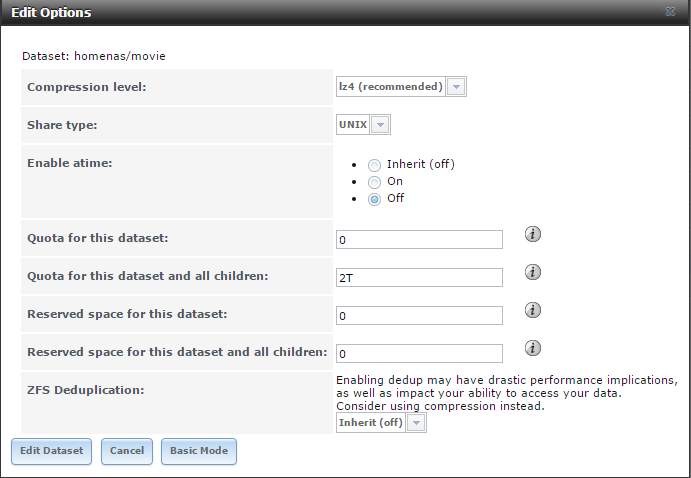
Task: Open the ZFS Deduplication dropdown
Action: [x=416, y=423]
